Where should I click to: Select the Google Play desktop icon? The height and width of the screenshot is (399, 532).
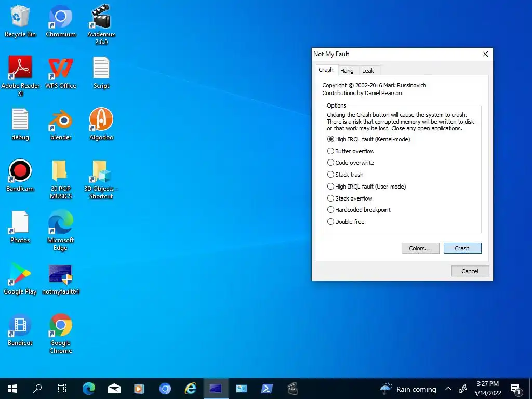tap(20, 279)
